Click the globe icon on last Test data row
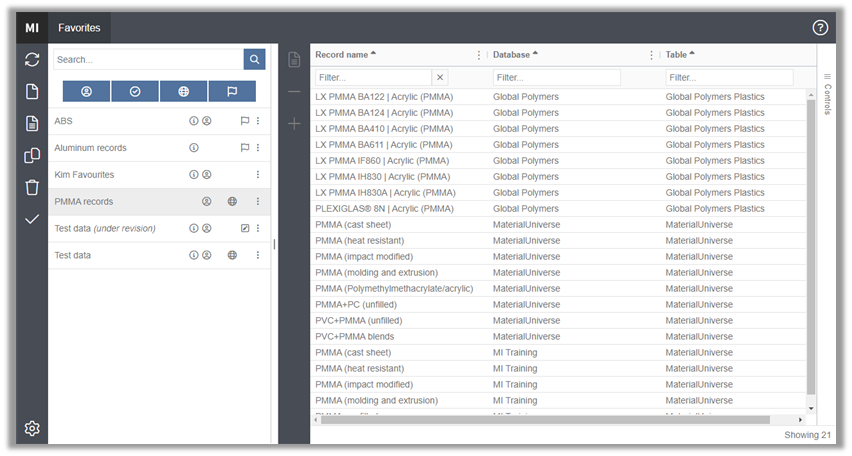This screenshot has height=456, width=852. 232,255
